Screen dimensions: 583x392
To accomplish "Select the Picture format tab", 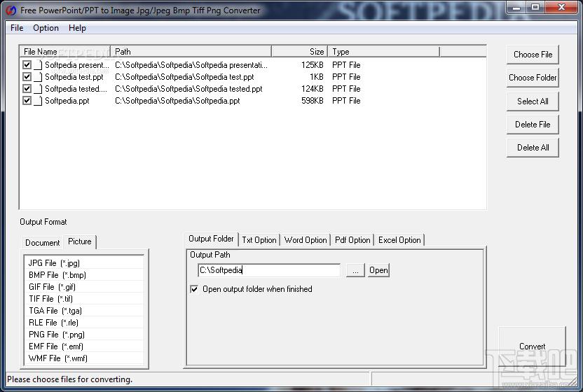I will (x=80, y=241).
